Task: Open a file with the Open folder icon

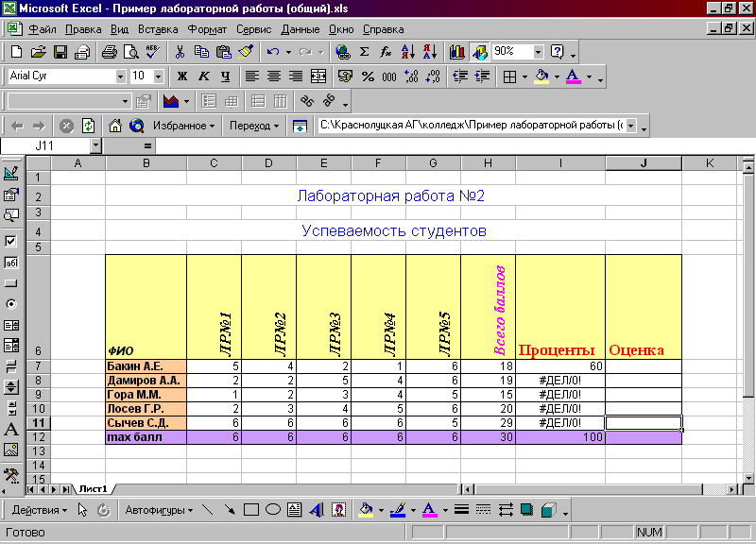Action: (38, 52)
